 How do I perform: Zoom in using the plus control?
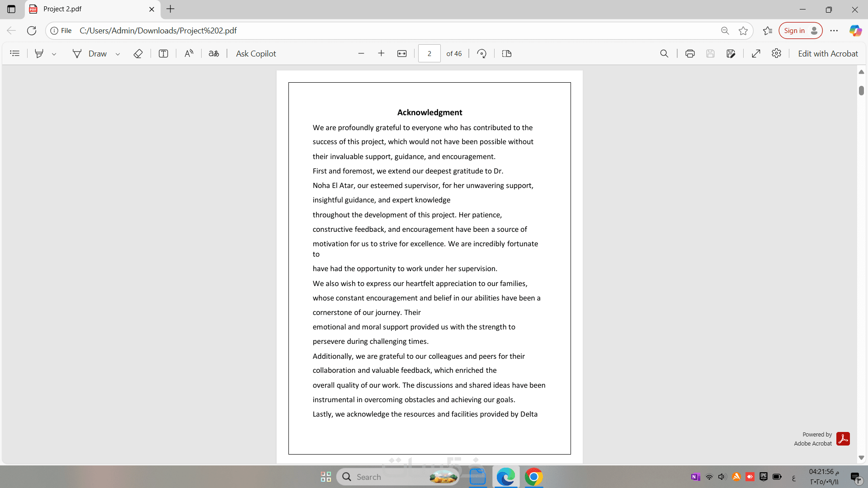pos(381,53)
